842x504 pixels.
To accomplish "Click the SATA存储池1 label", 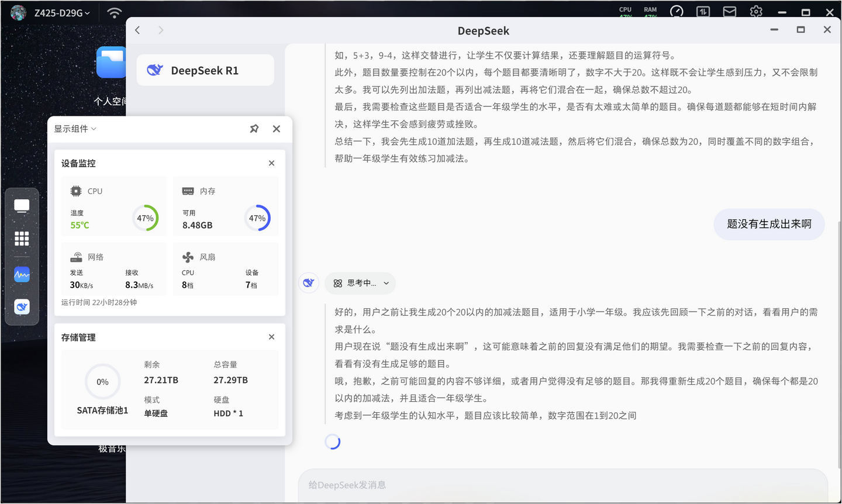I will tap(102, 410).
